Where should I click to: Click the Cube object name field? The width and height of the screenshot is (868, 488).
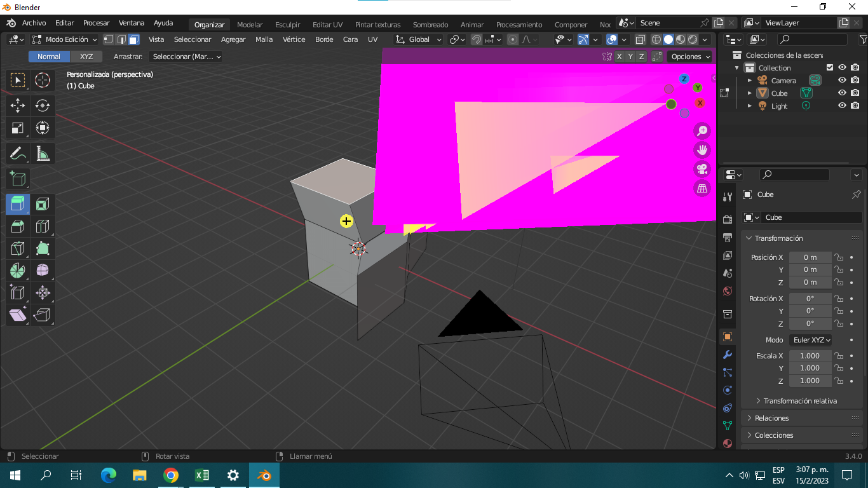(x=811, y=217)
